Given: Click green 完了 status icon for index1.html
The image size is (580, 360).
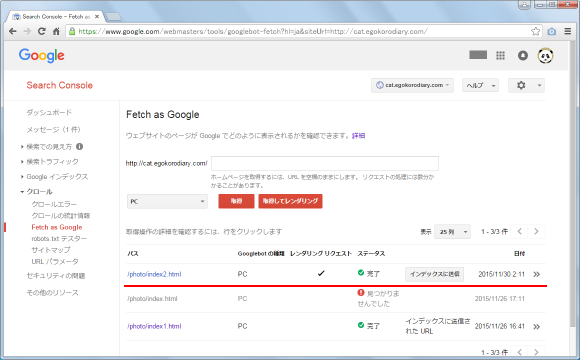Looking at the screenshot, I should click(361, 325).
